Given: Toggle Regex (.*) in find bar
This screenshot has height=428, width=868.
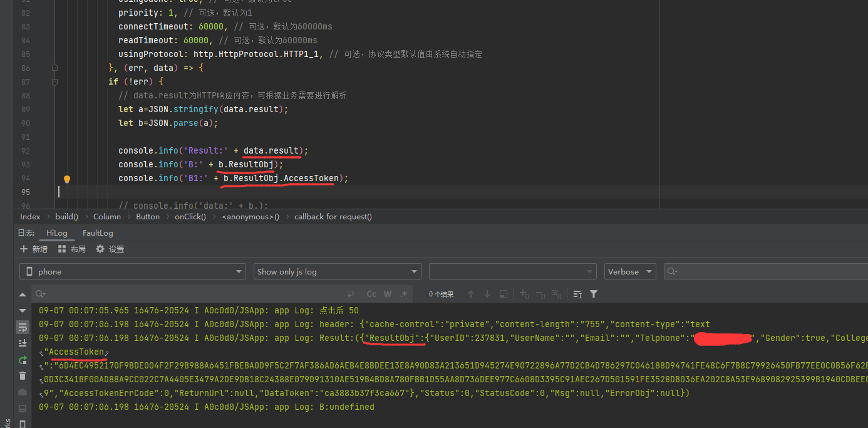Looking at the screenshot, I should click(404, 294).
